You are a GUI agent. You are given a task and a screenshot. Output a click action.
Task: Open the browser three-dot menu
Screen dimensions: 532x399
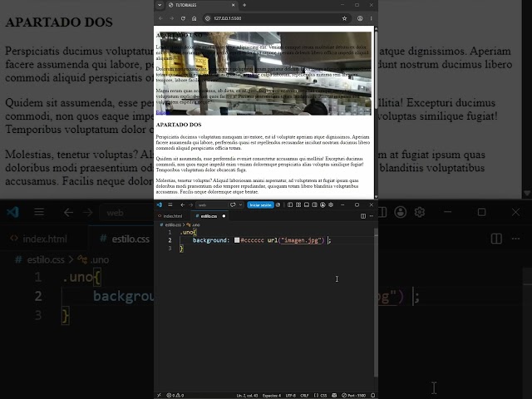click(371, 18)
